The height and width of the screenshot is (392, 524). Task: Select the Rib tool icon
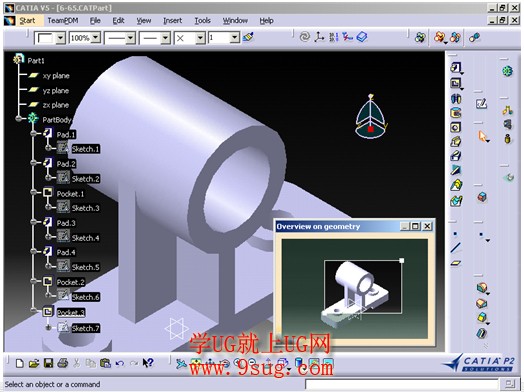456,142
